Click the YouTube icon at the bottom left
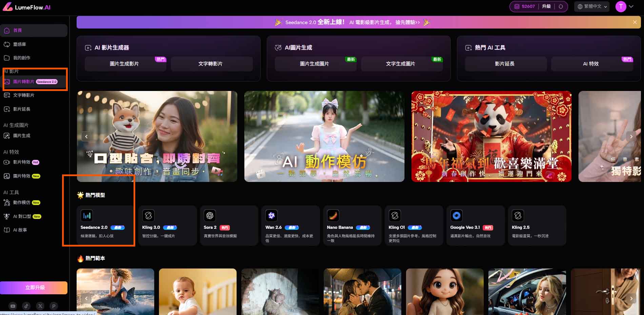 click(13, 306)
